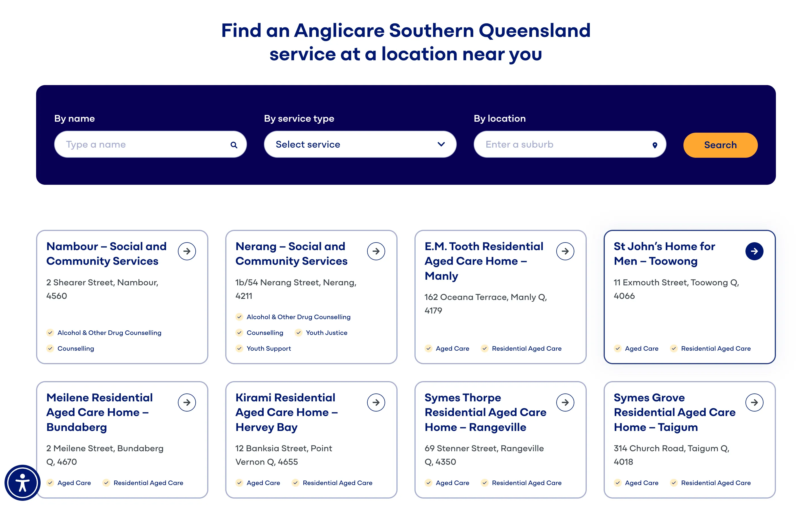Click arrow icon on E.M. Tooth card
Screen dimensions: 812x507
pos(565,251)
